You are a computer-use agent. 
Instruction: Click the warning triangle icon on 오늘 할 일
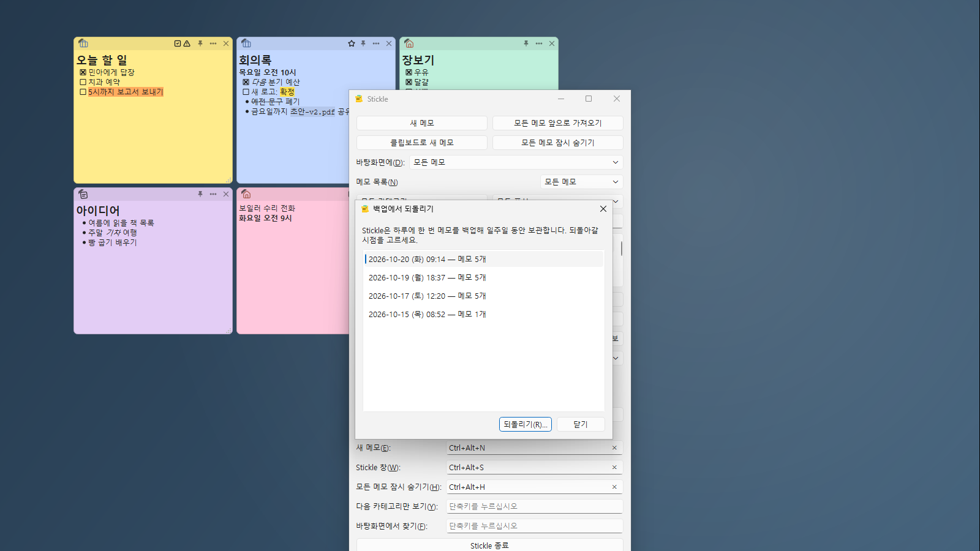pyautogui.click(x=187, y=43)
